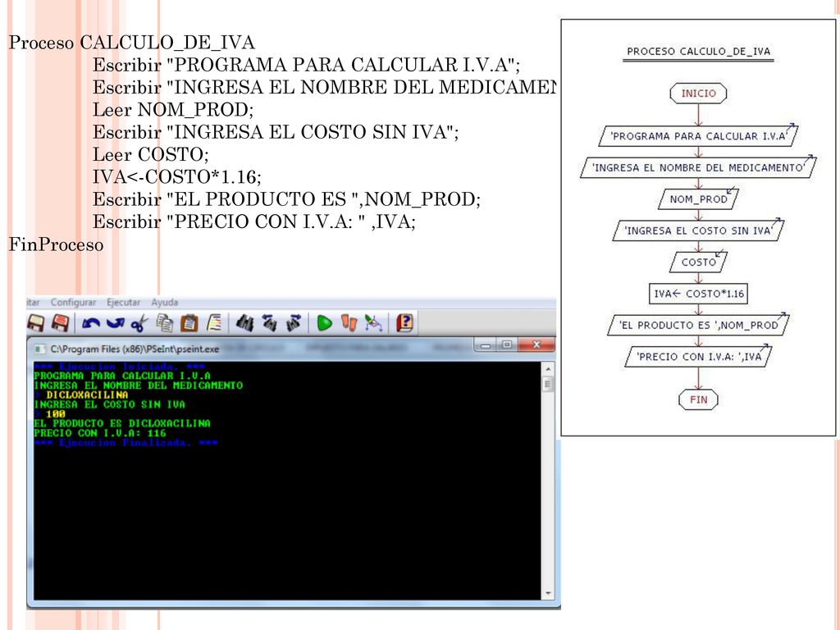Copy selection using the two pages icon
This screenshot has width=840, height=630.
coord(164,323)
